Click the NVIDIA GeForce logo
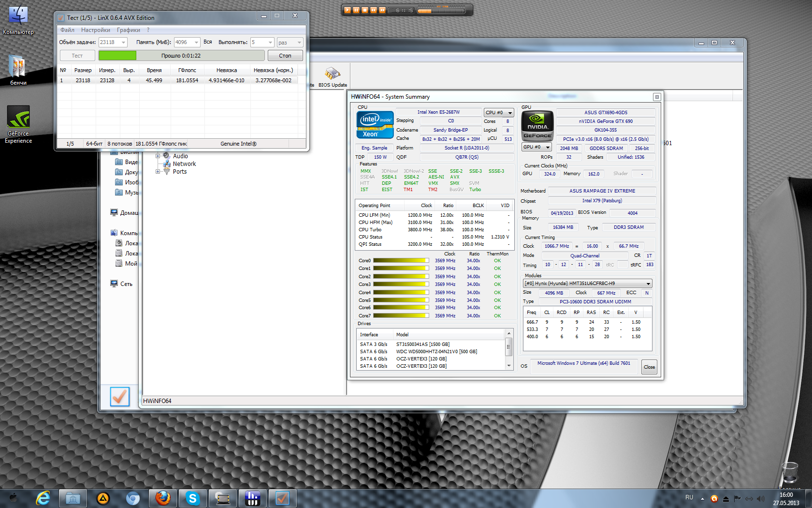Image resolution: width=812 pixels, height=508 pixels. point(537,125)
